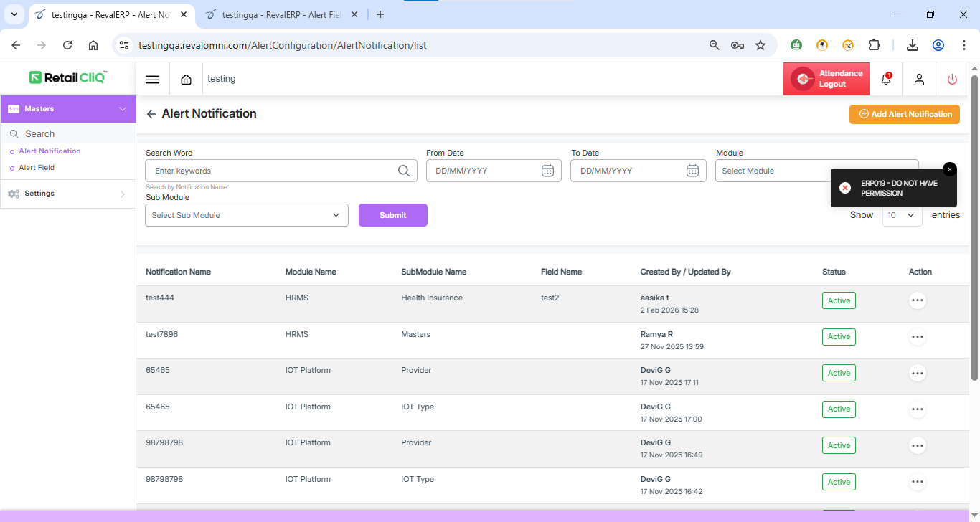The width and height of the screenshot is (980, 522).
Task: Open the notification bell icon
Action: click(x=886, y=80)
